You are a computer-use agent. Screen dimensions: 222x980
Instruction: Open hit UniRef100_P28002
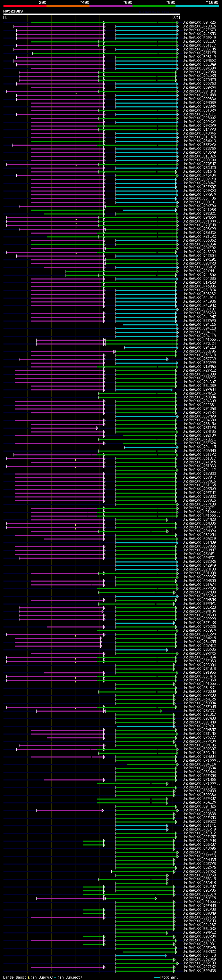pos(199,118)
